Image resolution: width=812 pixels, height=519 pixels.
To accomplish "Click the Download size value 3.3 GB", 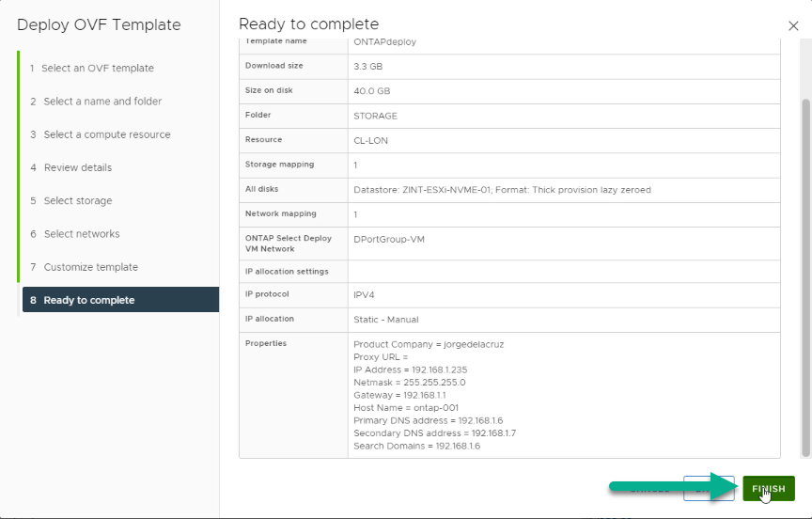I will pos(367,67).
